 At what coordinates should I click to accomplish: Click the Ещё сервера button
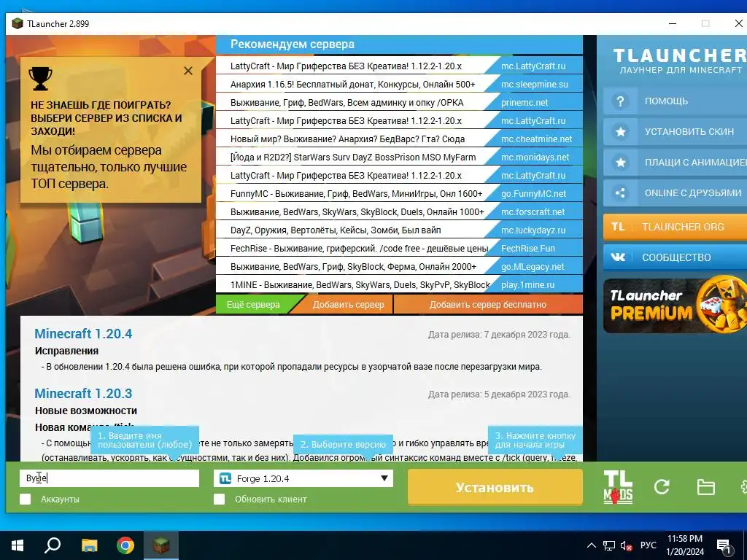253,305
